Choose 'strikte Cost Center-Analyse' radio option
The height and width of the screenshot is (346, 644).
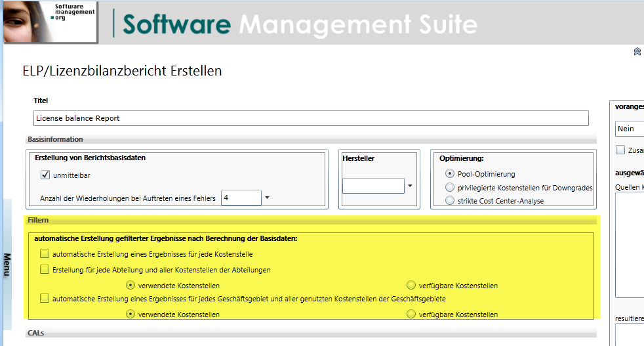click(x=450, y=200)
